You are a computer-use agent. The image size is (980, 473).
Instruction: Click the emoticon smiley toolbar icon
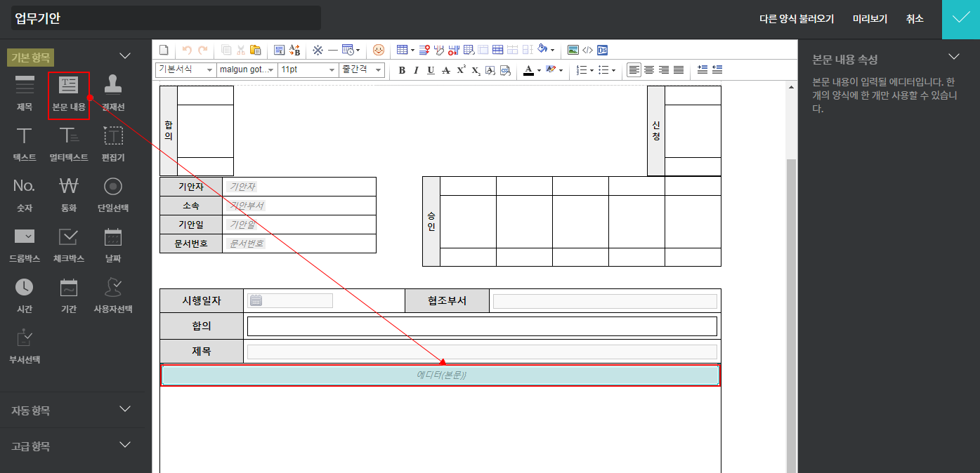pos(379,50)
